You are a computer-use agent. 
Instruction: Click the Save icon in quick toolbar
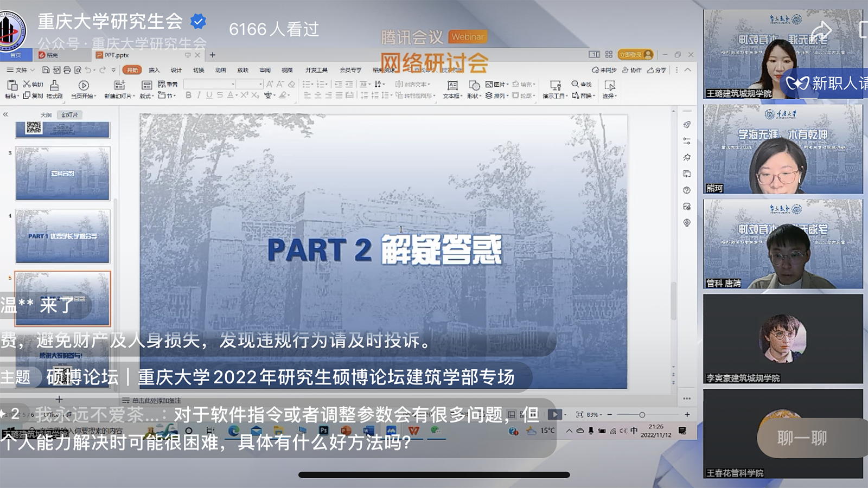tap(46, 70)
